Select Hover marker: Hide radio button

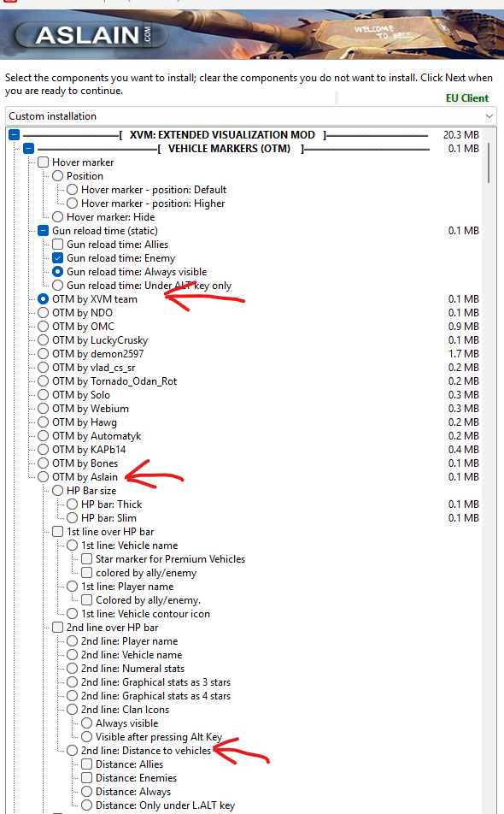pyautogui.click(x=57, y=217)
